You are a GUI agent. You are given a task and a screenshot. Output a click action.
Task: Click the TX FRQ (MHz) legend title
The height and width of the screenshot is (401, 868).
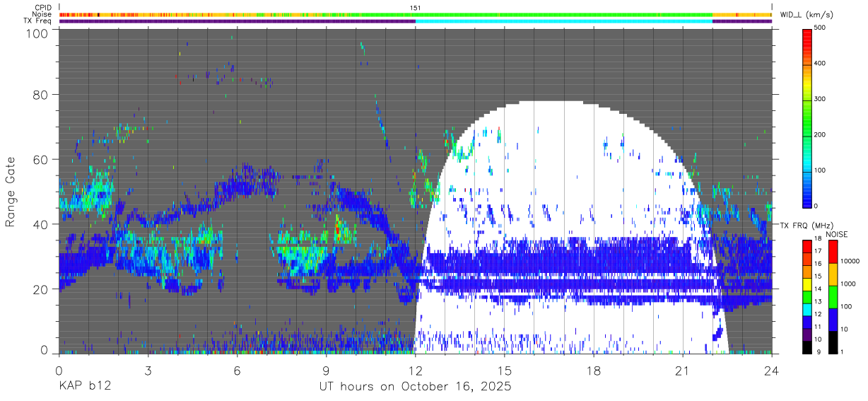point(805,226)
